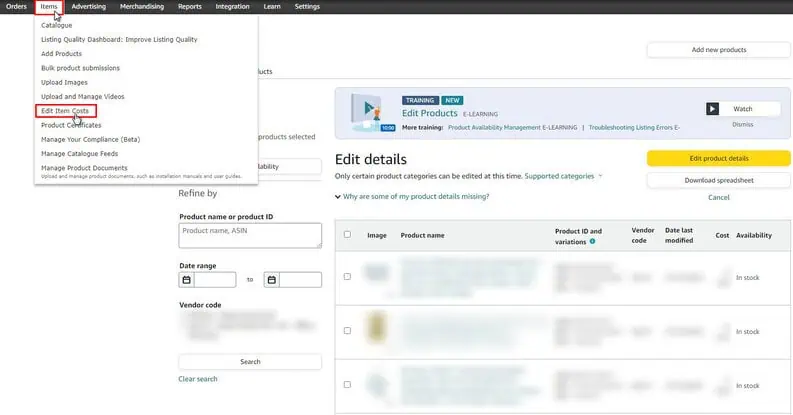Open Product Certificates entry
This screenshot has height=415, width=793.
click(71, 125)
